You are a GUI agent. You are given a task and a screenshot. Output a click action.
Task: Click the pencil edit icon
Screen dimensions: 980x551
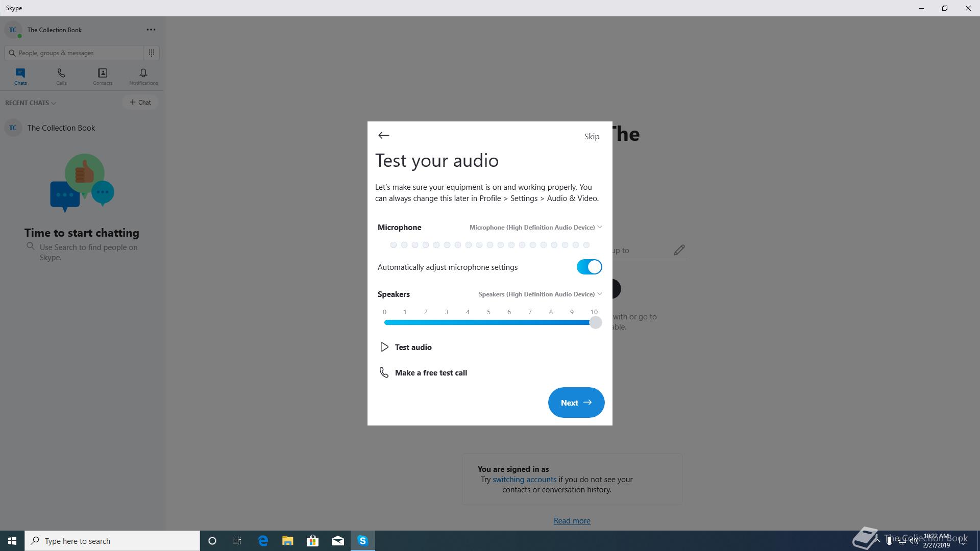[x=679, y=250]
